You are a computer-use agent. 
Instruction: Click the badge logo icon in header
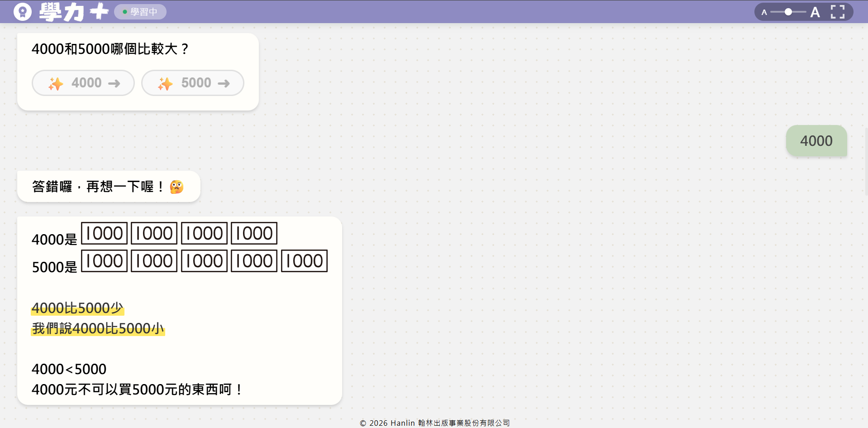click(23, 12)
